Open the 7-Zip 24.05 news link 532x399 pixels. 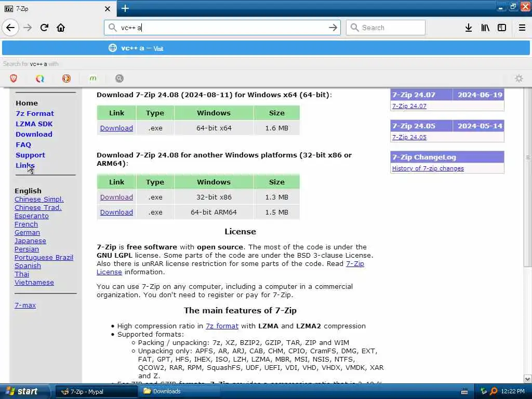(x=409, y=137)
